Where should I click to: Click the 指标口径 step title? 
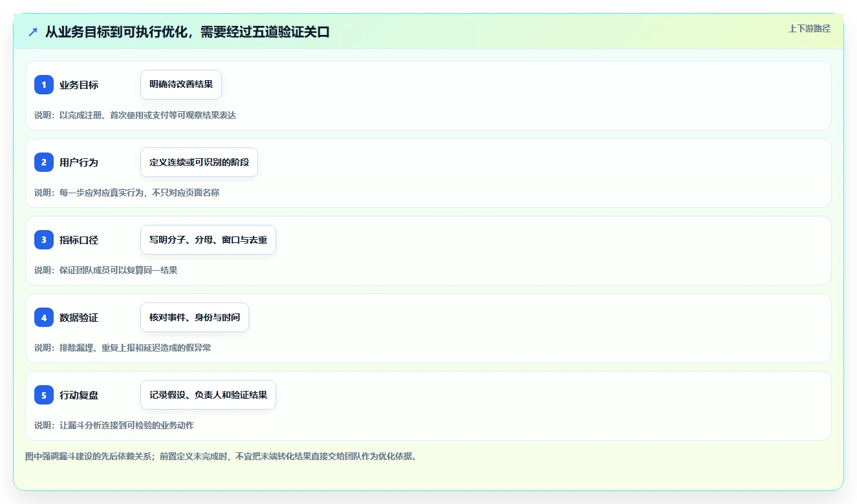pyautogui.click(x=79, y=240)
